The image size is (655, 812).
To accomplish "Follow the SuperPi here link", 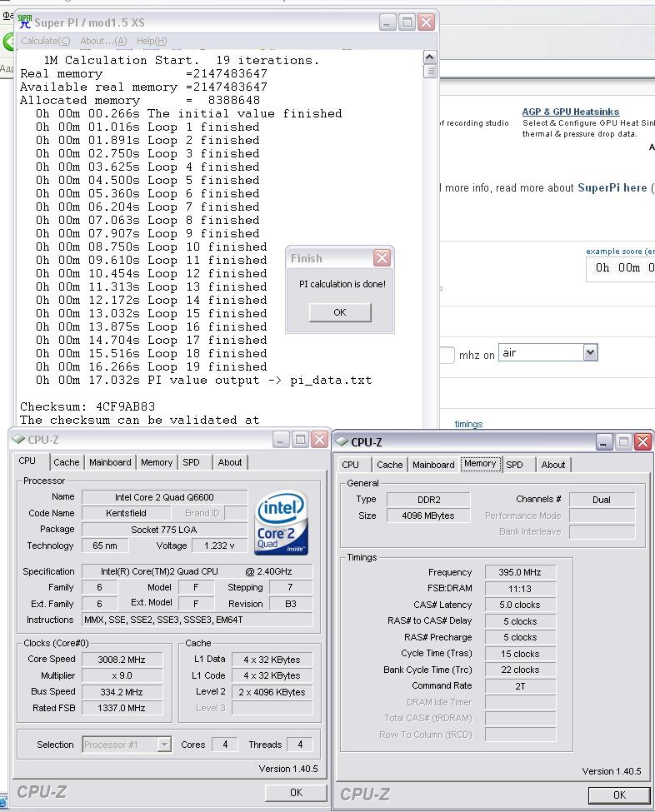I will [612, 187].
